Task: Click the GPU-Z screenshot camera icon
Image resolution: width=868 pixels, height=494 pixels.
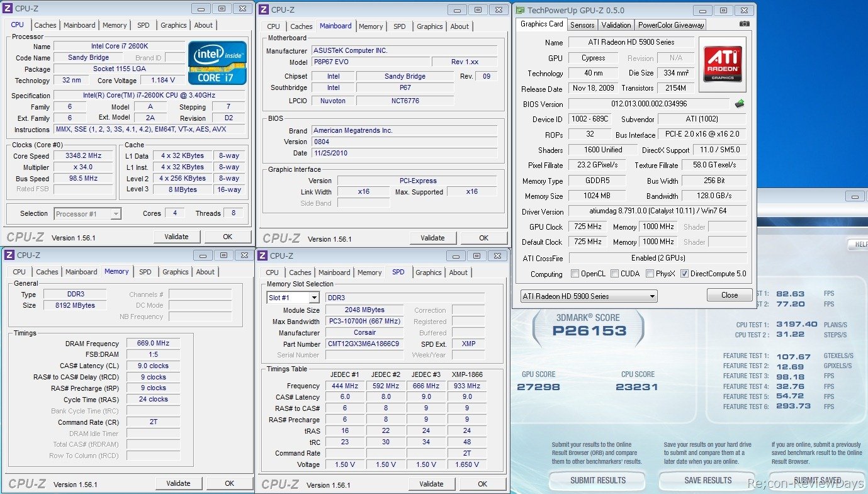Action: pos(745,25)
